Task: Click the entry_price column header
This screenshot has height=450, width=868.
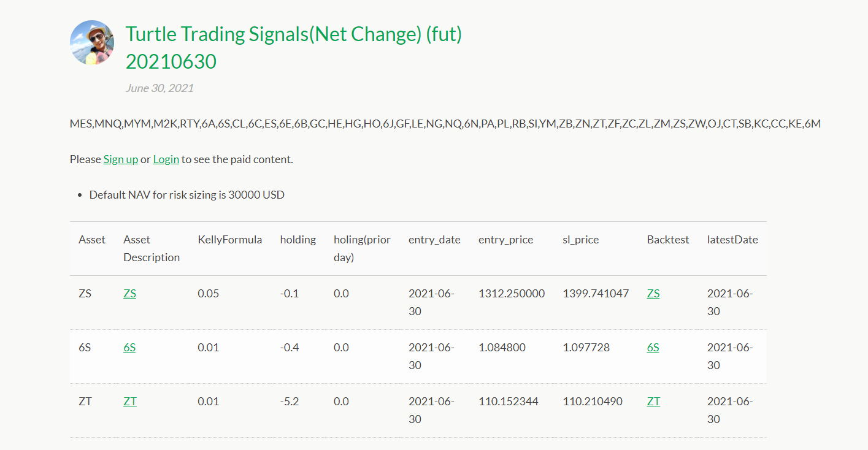Action: tap(505, 240)
